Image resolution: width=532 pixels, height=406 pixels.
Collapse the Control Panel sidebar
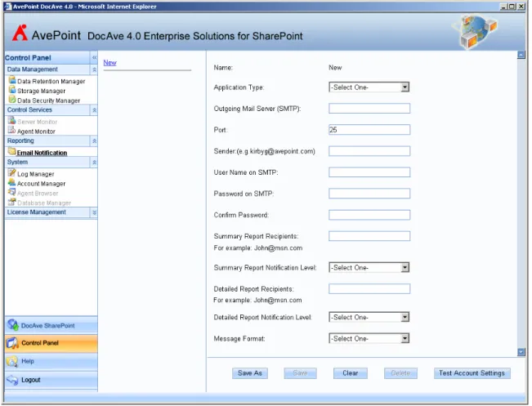[x=94, y=58]
